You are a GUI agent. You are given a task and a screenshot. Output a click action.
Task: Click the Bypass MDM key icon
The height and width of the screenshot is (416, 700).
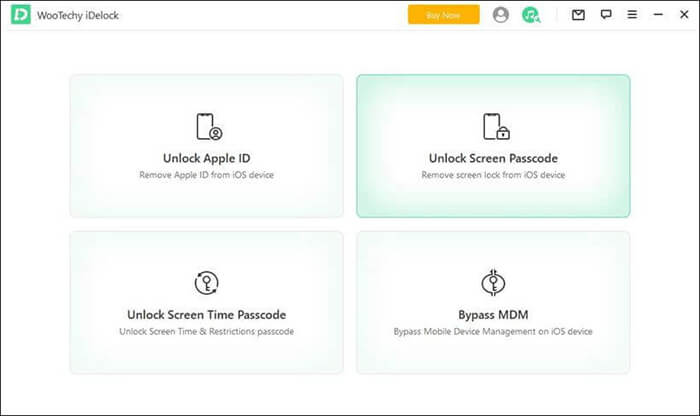[493, 283]
